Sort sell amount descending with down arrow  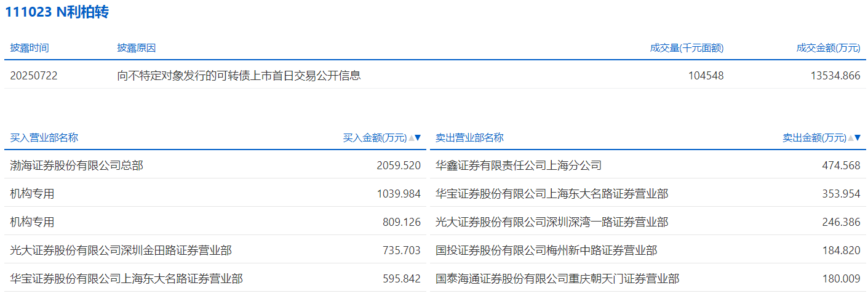point(858,138)
